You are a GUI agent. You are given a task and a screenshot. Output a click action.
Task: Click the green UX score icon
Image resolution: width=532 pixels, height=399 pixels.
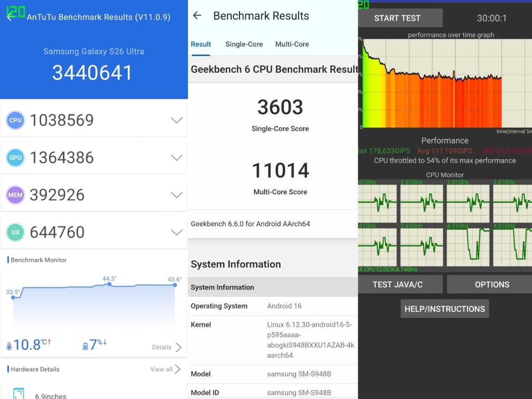[x=16, y=232]
